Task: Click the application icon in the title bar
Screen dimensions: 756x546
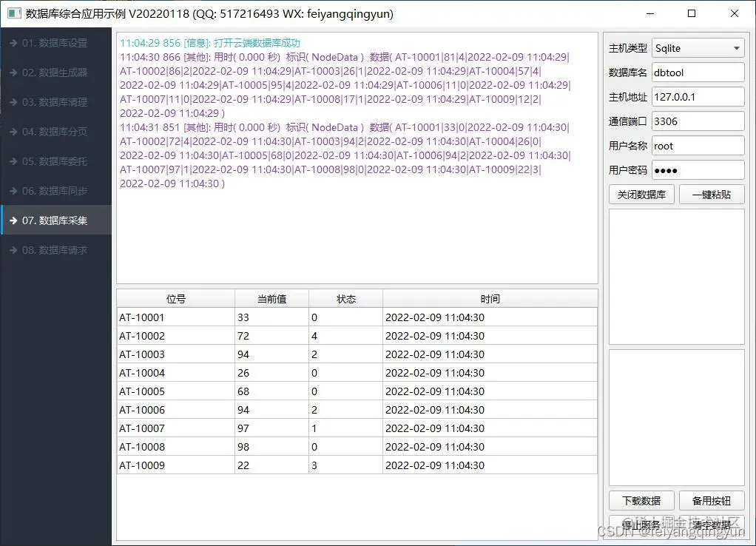Action: 15,13
